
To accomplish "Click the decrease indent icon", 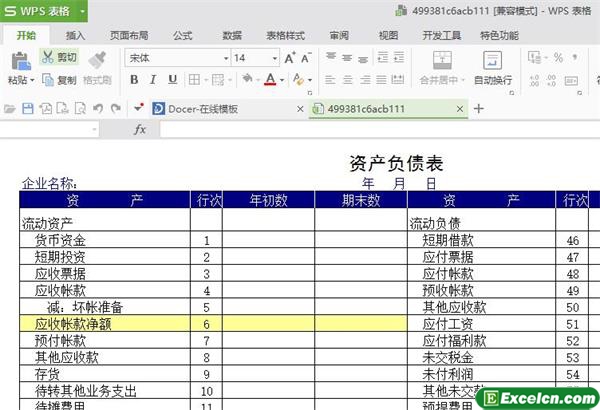I will (383, 57).
